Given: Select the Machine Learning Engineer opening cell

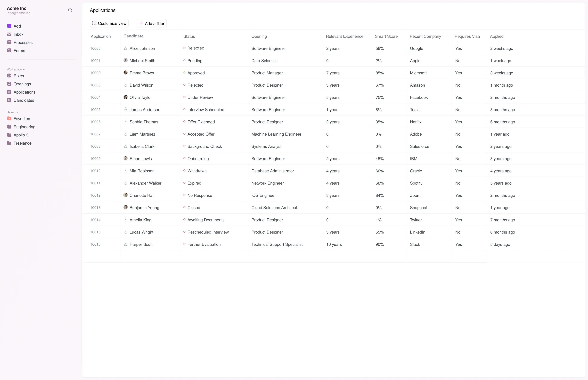Looking at the screenshot, I should tap(276, 134).
